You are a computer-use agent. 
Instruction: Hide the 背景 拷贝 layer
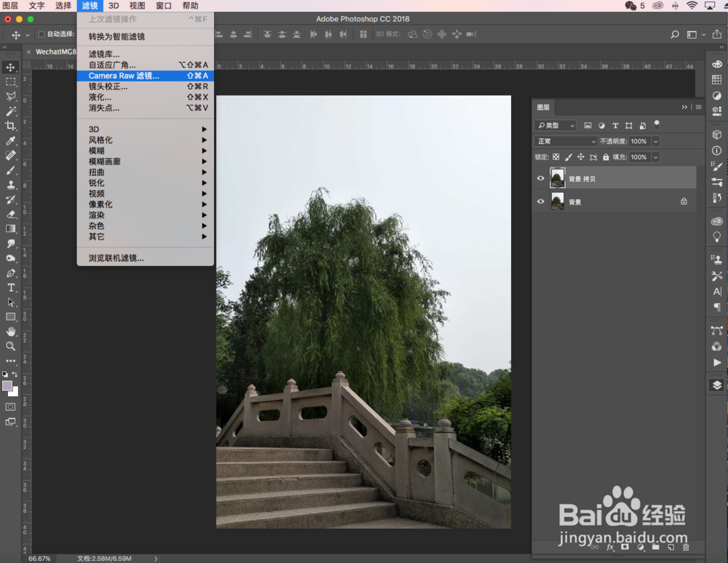tap(540, 177)
